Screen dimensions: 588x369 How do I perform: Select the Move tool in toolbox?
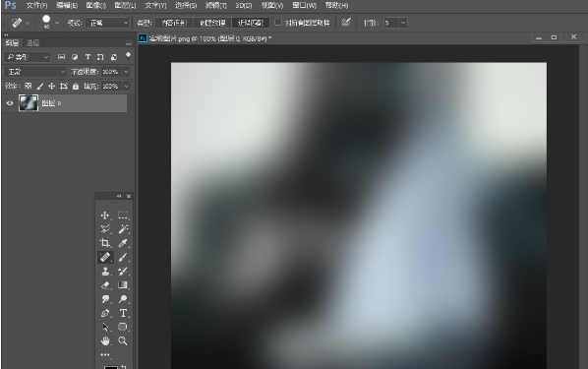105,215
